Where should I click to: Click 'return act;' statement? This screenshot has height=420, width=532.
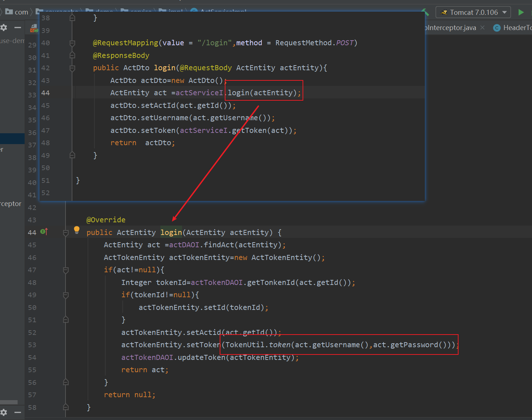145,370
